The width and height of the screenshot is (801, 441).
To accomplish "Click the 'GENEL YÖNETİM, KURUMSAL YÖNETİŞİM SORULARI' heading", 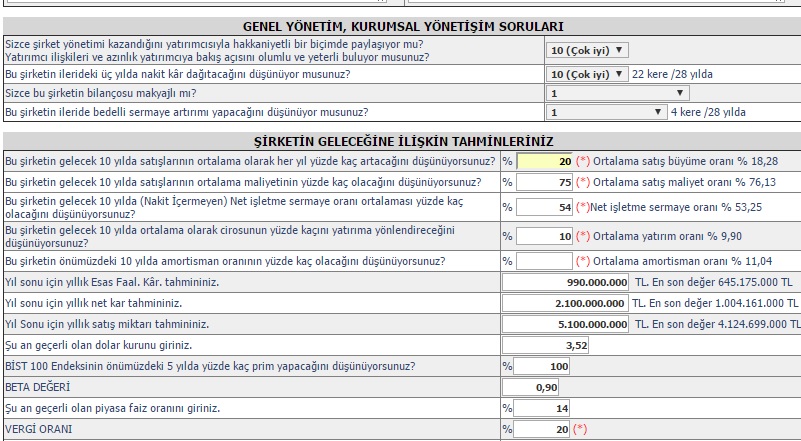I will point(403,27).
